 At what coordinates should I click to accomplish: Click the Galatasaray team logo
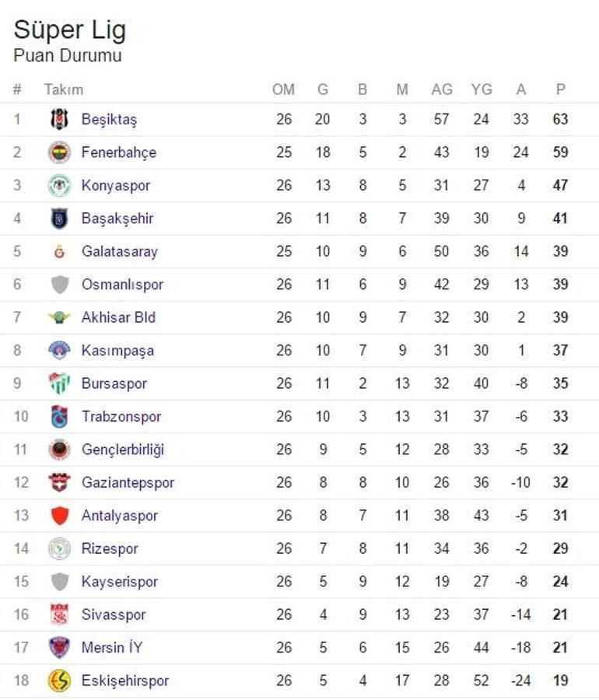coord(59,252)
